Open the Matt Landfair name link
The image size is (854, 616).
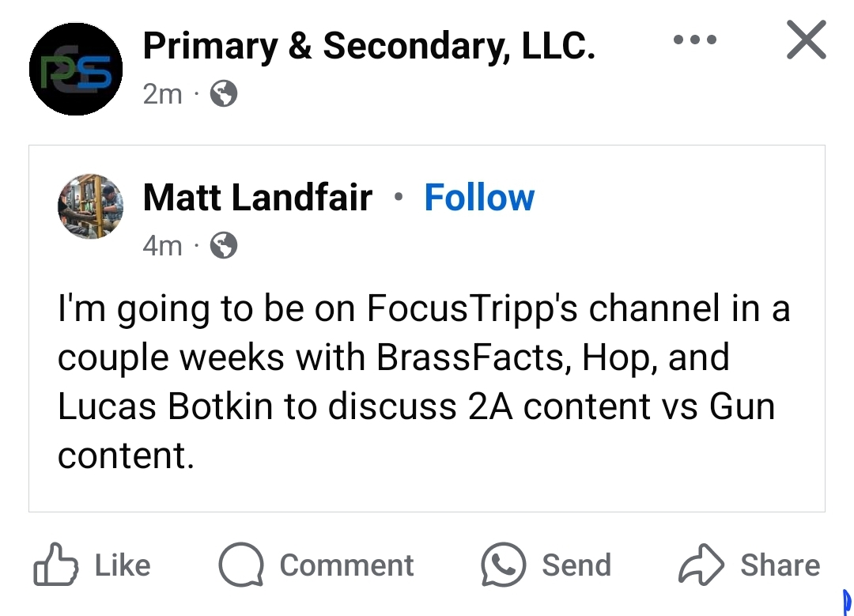pyautogui.click(x=258, y=197)
